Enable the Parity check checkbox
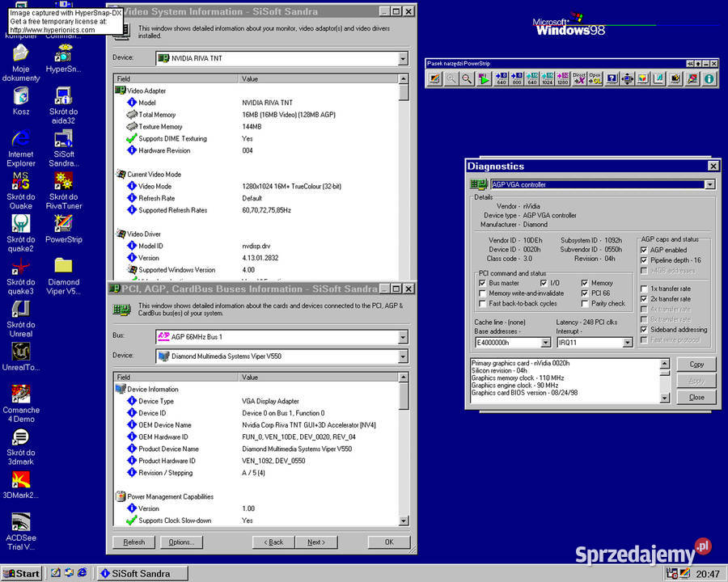The height and width of the screenshot is (582, 728). point(585,304)
